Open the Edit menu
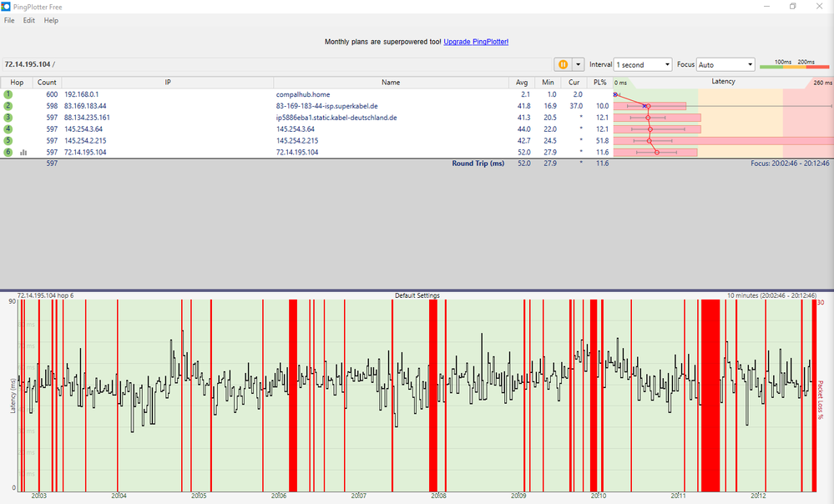Image resolution: width=834 pixels, height=504 pixels. pyautogui.click(x=29, y=20)
